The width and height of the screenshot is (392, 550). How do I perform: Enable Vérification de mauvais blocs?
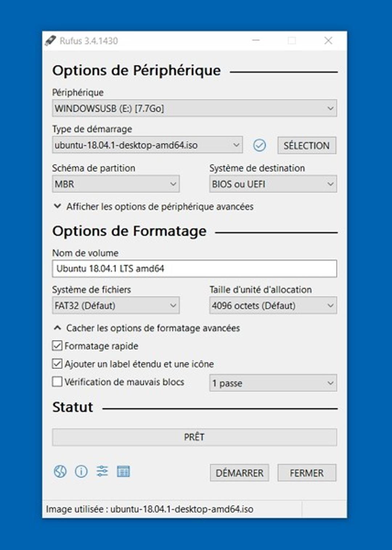57,382
